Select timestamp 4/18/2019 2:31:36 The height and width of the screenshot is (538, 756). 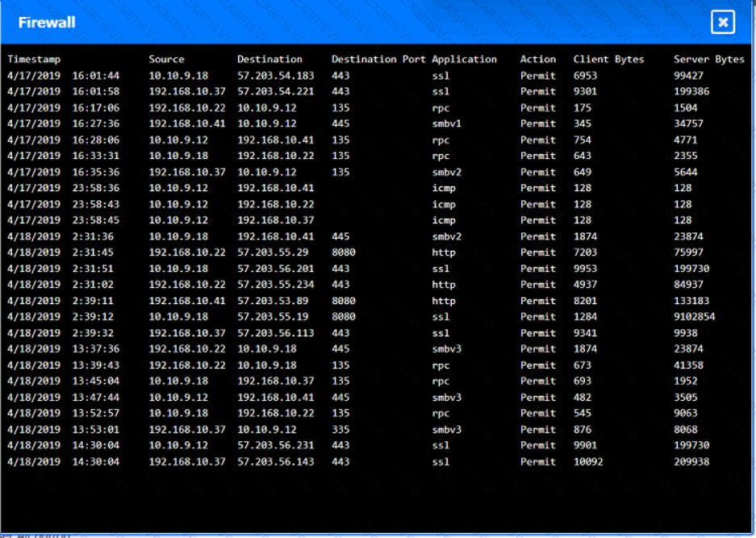click(x=61, y=236)
